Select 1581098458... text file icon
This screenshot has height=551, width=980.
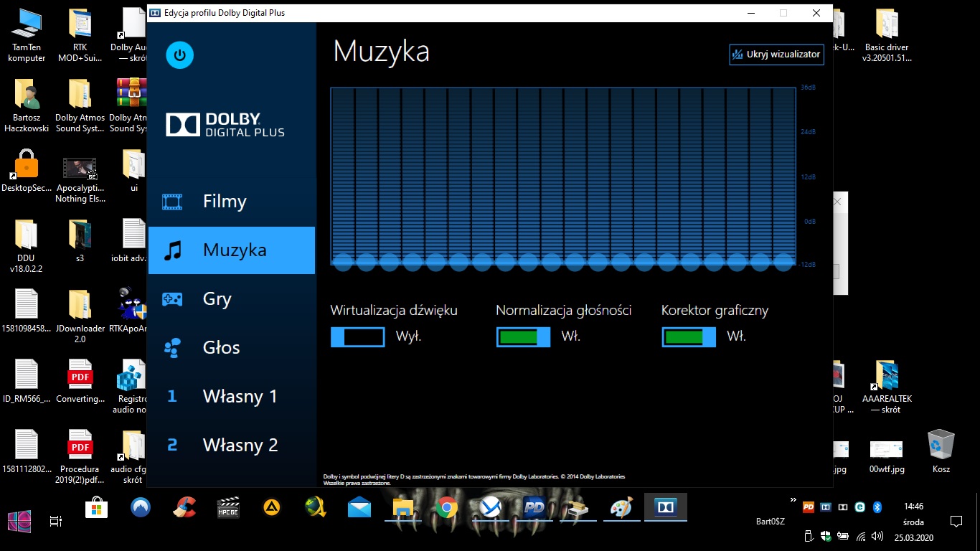27,311
